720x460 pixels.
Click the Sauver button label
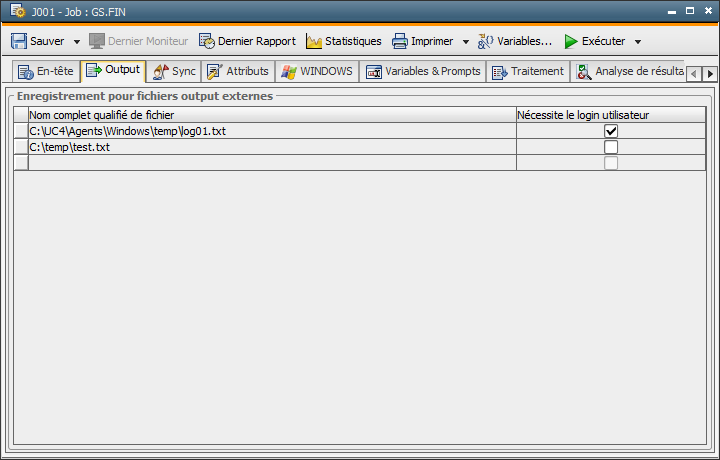47,41
